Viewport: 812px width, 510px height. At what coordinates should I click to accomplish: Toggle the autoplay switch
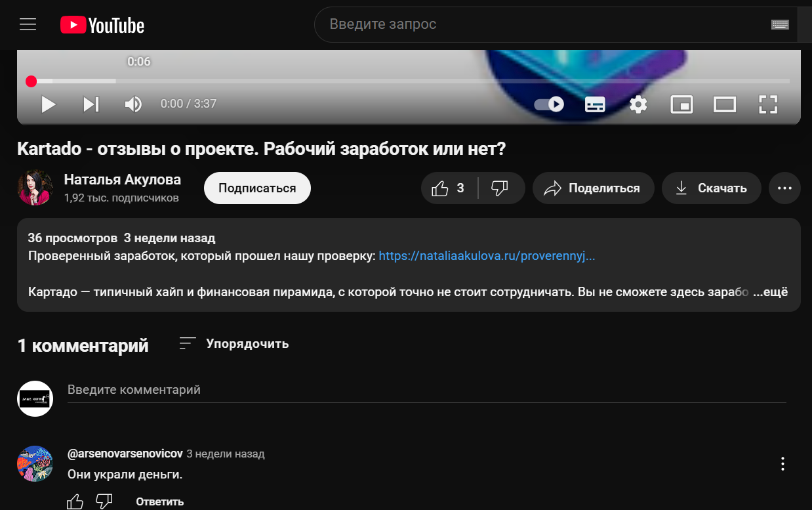(549, 104)
